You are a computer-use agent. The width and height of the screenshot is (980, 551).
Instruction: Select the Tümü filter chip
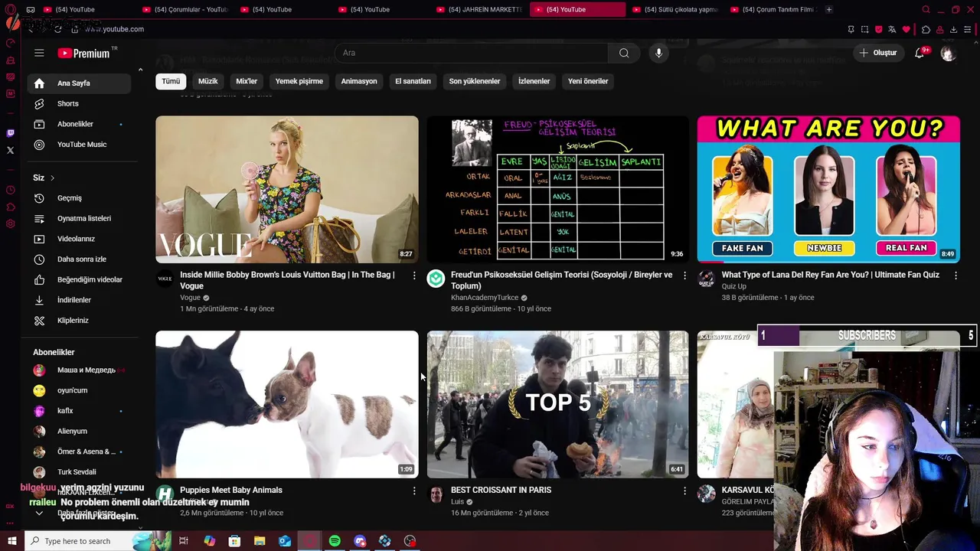(171, 81)
